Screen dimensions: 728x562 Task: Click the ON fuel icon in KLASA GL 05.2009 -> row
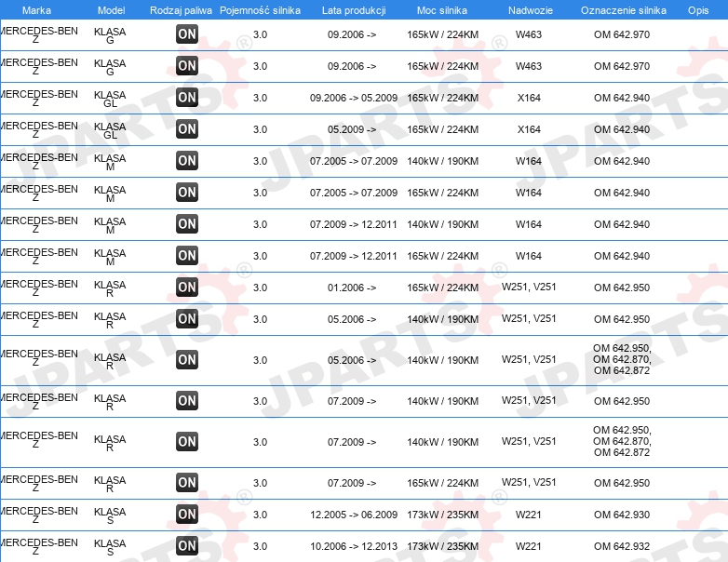click(x=187, y=129)
